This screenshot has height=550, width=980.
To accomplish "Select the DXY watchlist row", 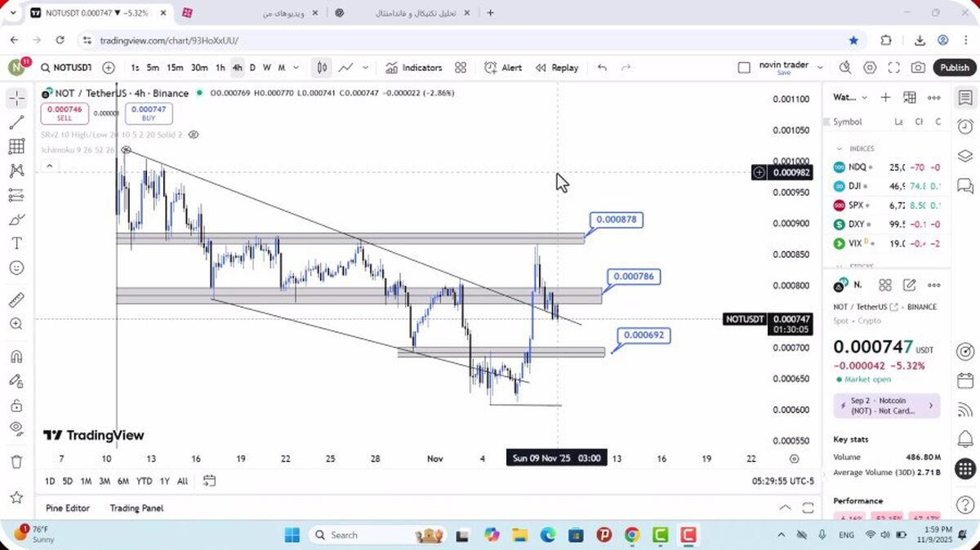I will coord(887,224).
